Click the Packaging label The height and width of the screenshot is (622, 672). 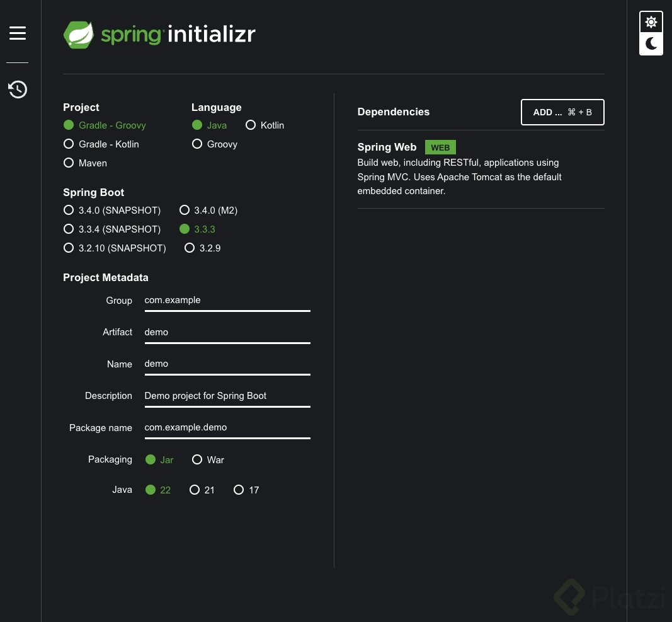(110, 459)
